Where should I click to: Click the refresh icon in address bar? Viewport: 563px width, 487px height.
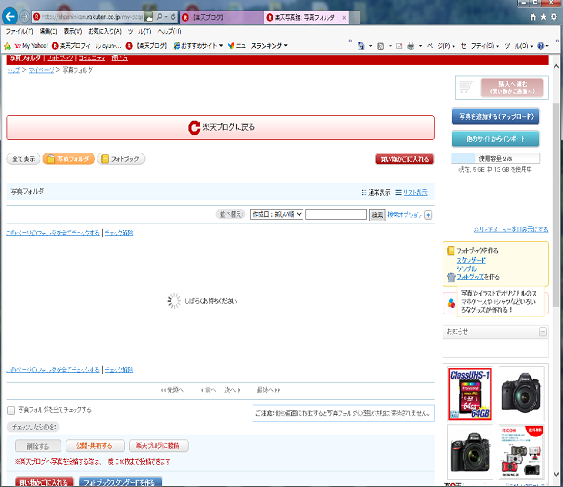173,17
